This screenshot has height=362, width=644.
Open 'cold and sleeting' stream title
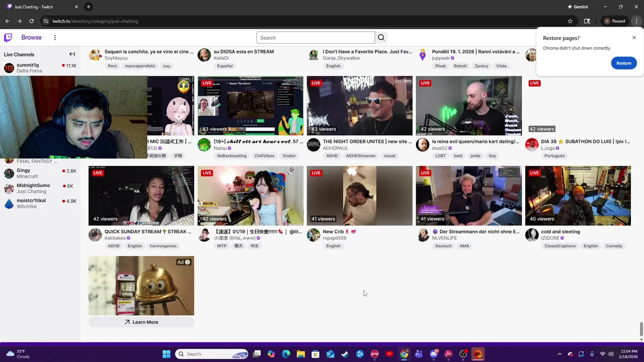pos(560,232)
